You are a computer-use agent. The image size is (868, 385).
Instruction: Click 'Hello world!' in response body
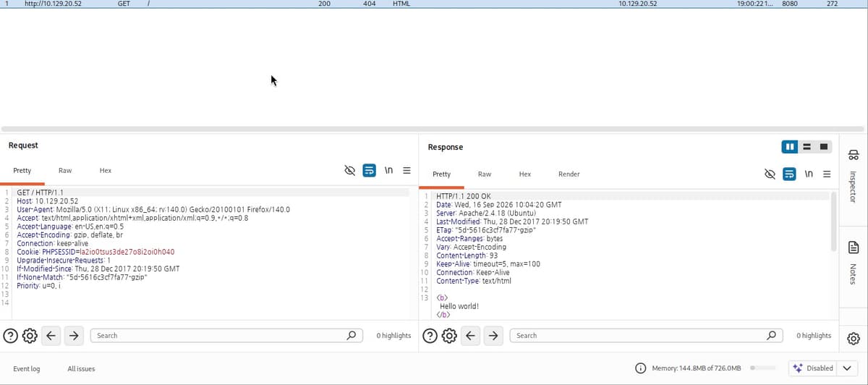[459, 306]
